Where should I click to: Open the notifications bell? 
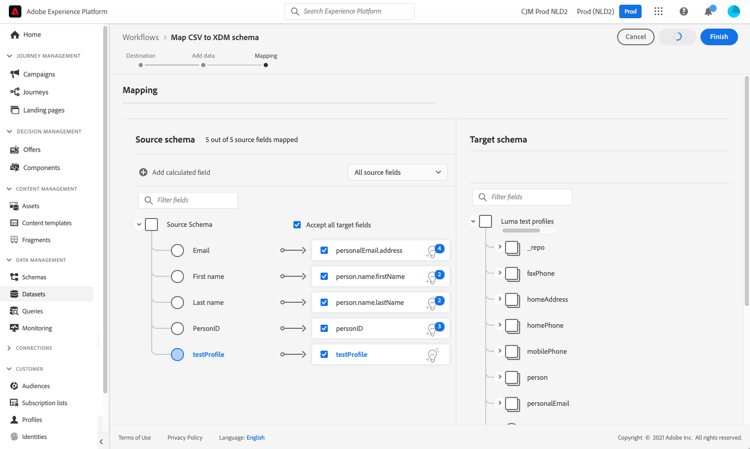click(708, 12)
